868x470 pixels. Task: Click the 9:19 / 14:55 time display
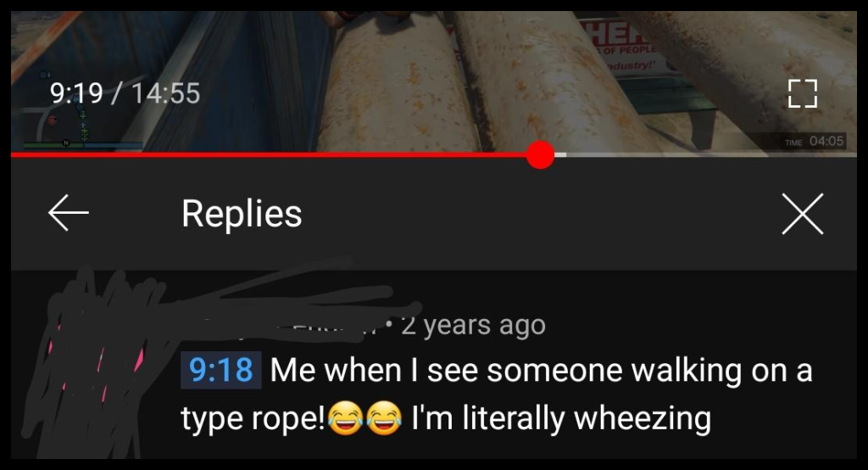pos(125,93)
